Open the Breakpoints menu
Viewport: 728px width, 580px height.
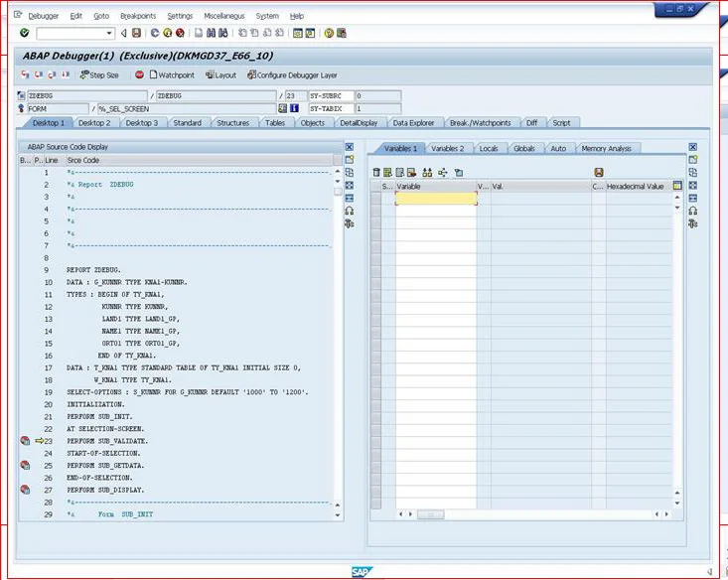tap(138, 16)
